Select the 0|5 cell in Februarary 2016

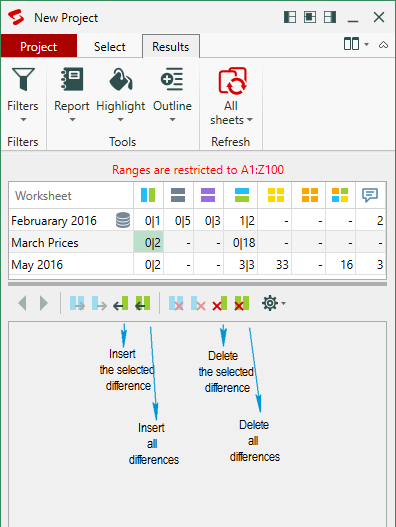pos(179,220)
